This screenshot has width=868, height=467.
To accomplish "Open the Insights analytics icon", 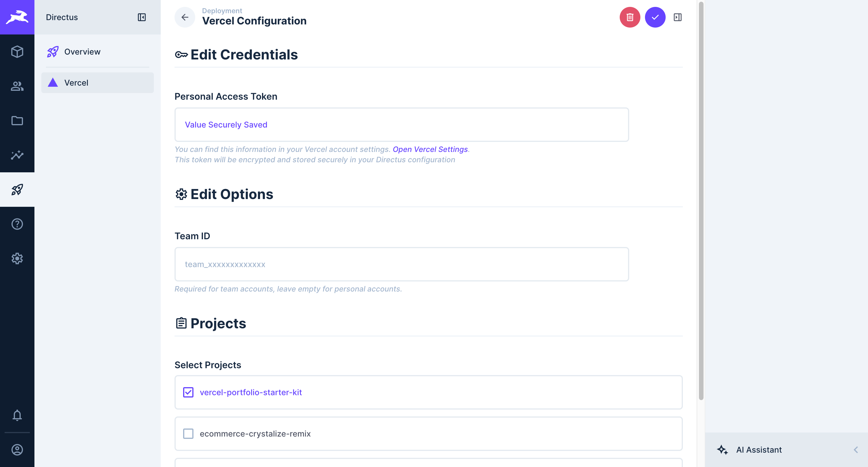I will pos(17,155).
